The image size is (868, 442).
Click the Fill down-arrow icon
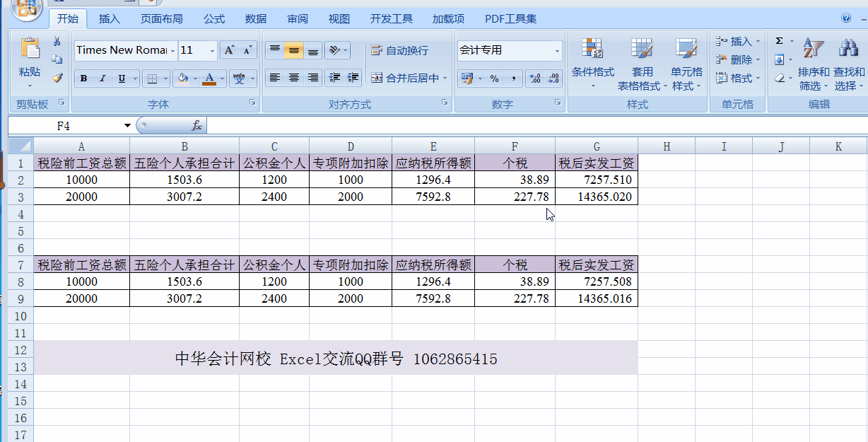(x=779, y=60)
